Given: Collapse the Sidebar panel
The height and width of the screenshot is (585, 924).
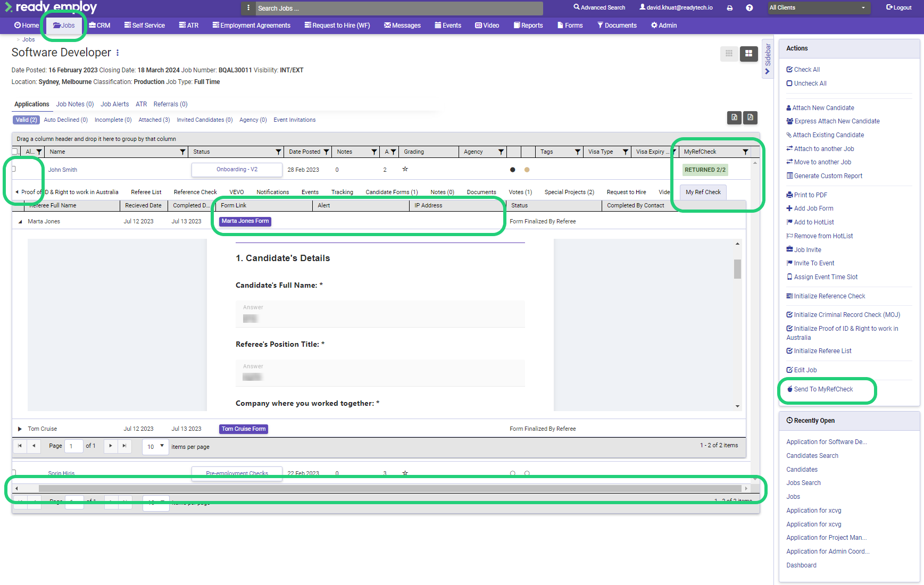Looking at the screenshot, I should (x=767, y=59).
